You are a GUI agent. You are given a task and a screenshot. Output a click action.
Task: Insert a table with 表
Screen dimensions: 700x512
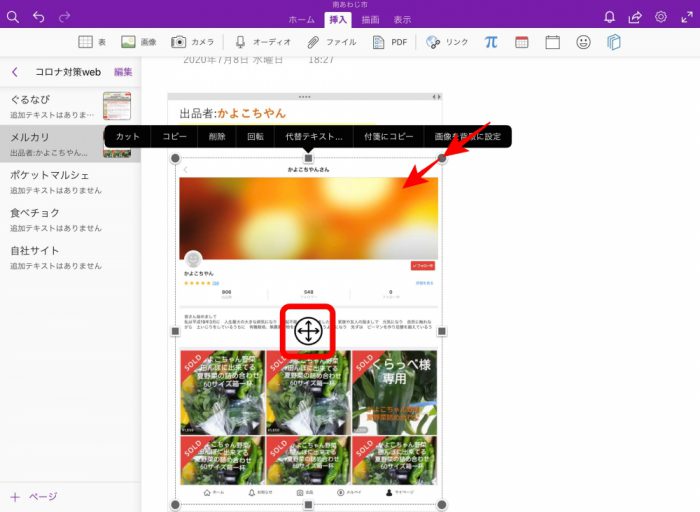coord(92,42)
